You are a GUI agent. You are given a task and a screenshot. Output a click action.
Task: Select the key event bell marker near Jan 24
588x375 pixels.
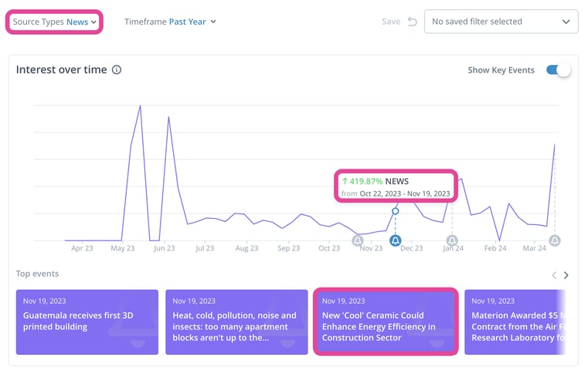[x=452, y=240]
